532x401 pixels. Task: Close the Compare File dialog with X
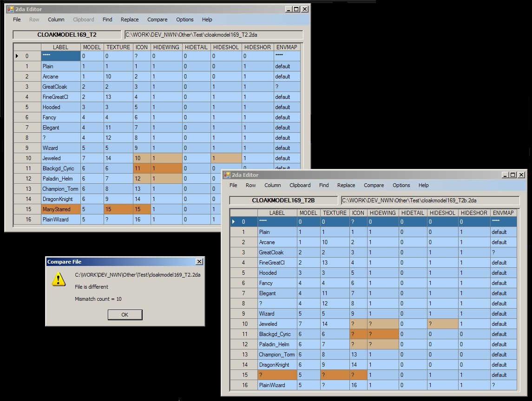coord(199,262)
